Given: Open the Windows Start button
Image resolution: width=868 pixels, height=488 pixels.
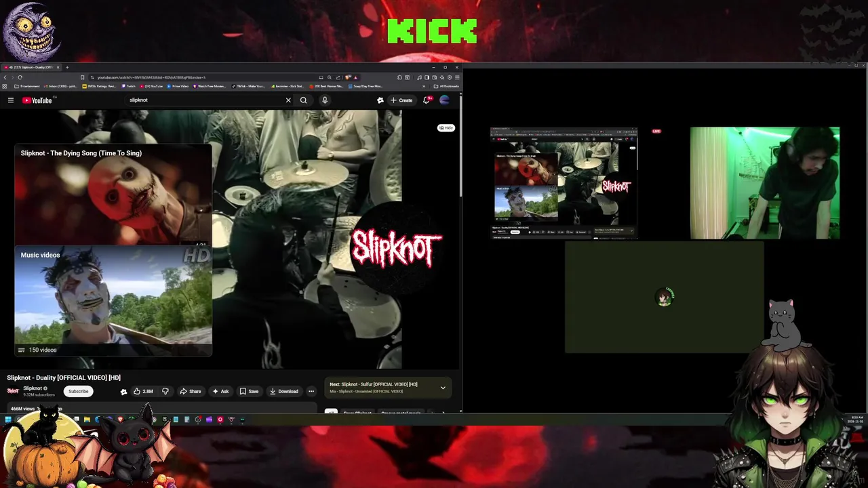Looking at the screenshot, I should [8, 420].
